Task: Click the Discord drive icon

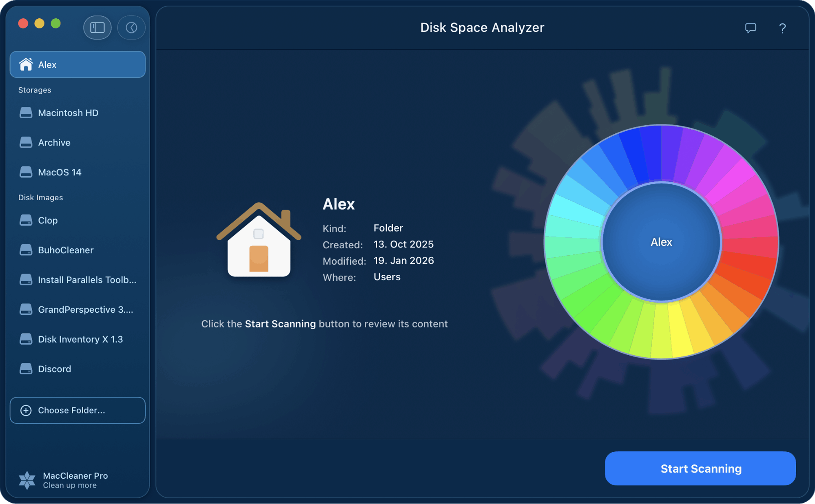Action: (26, 369)
